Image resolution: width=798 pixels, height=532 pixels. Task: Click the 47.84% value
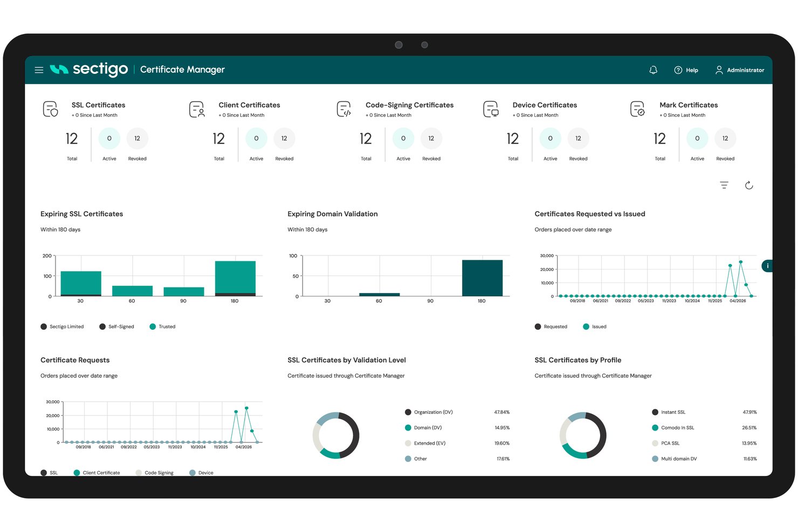tap(502, 412)
